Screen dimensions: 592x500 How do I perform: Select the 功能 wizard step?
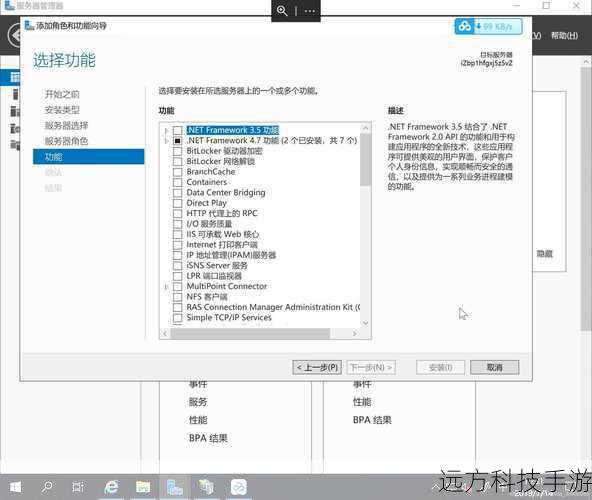click(88, 157)
